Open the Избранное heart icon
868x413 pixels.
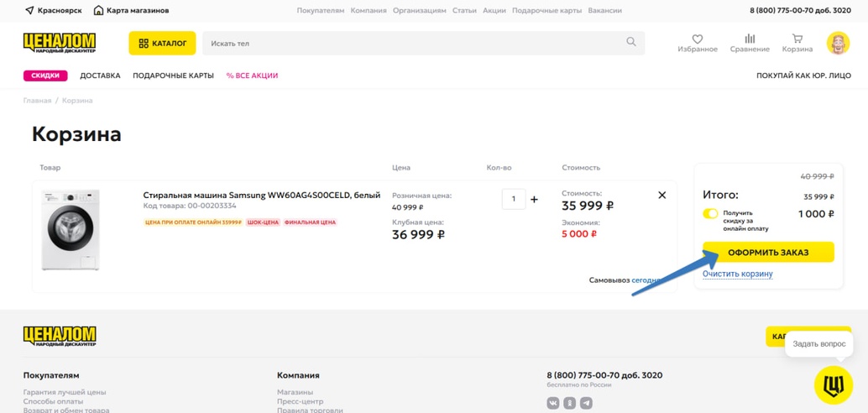click(698, 39)
